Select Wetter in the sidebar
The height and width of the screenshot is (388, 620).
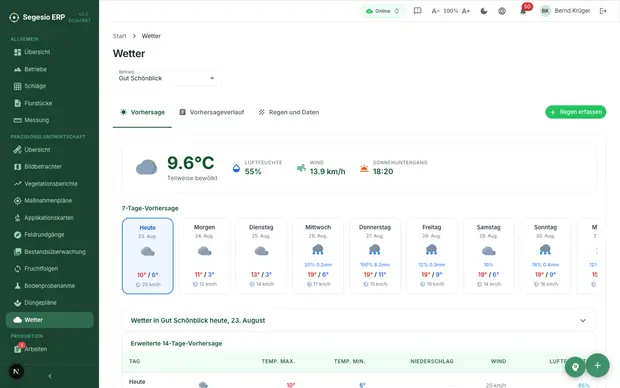pyautogui.click(x=49, y=320)
